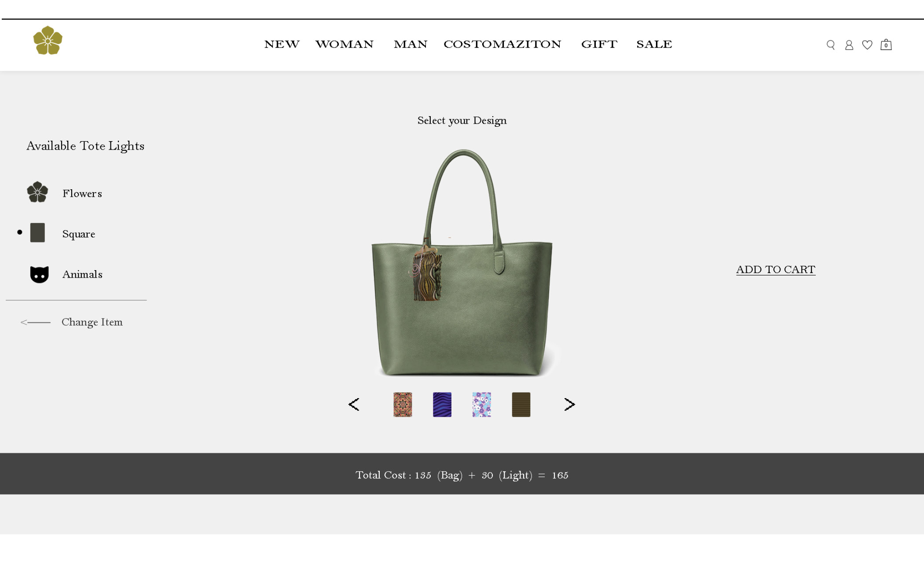
Task: Select the purple floral design thumbnail
Action: point(482,404)
